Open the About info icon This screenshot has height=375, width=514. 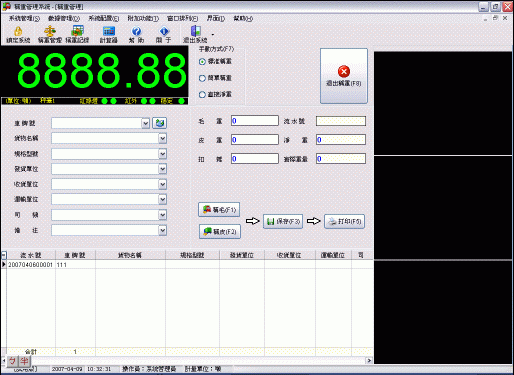[x=164, y=31]
